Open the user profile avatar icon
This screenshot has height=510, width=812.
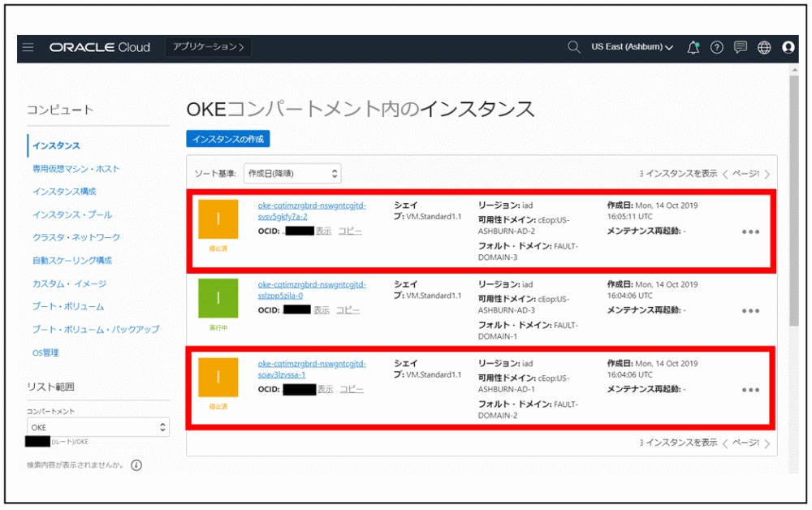pos(788,48)
